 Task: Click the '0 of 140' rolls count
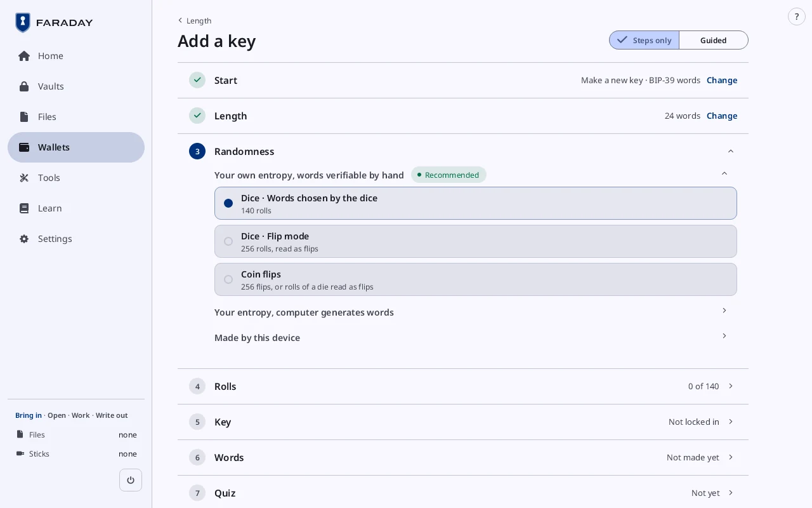[x=704, y=386]
